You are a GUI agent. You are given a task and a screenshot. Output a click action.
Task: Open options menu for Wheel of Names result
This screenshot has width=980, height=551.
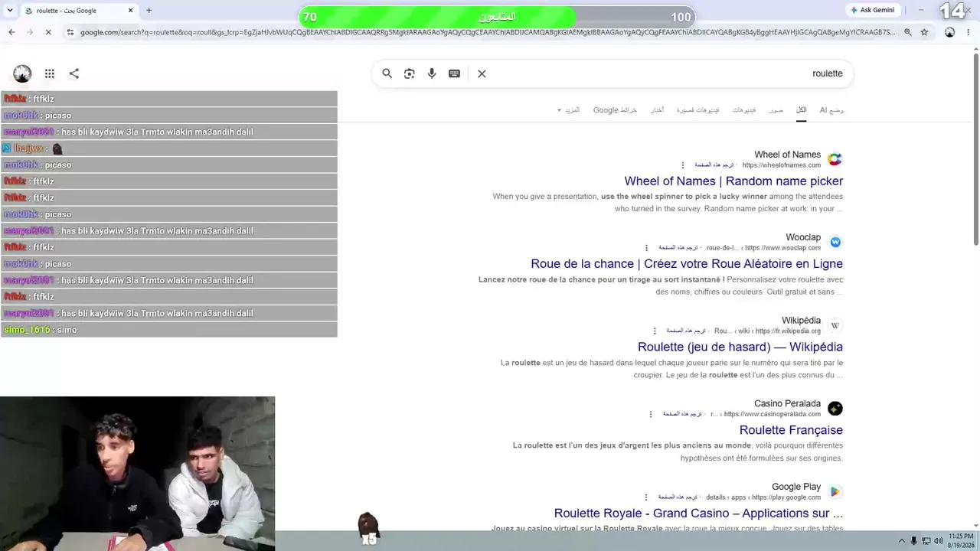(x=683, y=165)
